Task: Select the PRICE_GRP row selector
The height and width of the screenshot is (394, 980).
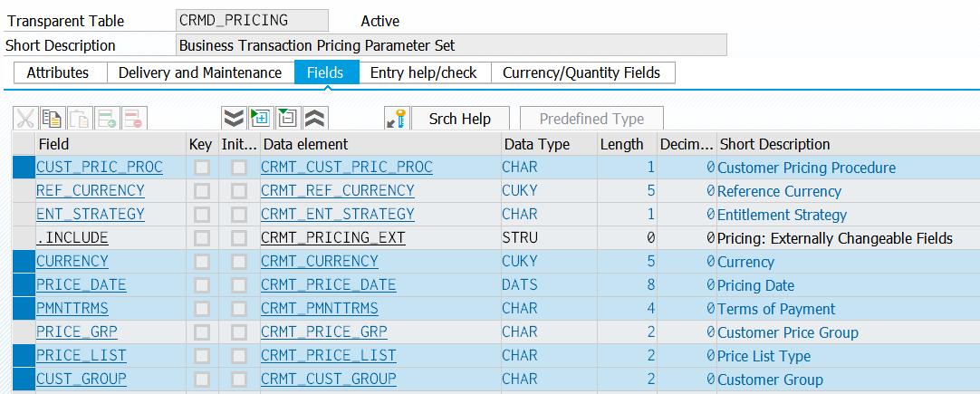Action: pos(24,332)
